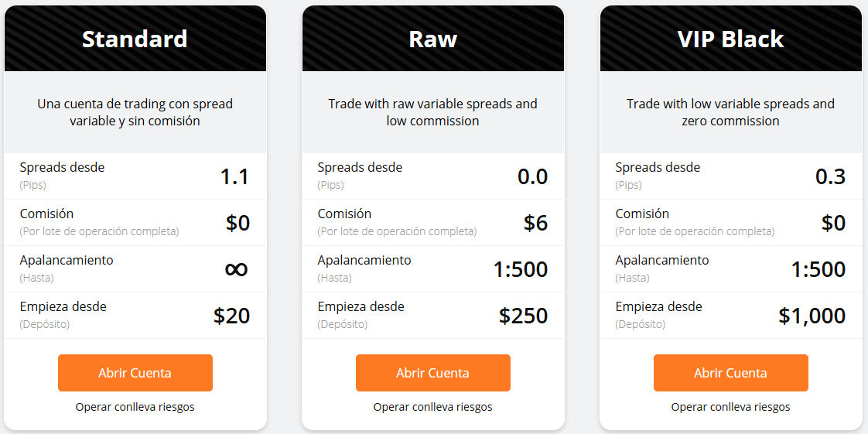Click the infinity leverage symbol in Standard
Screen dimensions: 868x434
(x=236, y=269)
